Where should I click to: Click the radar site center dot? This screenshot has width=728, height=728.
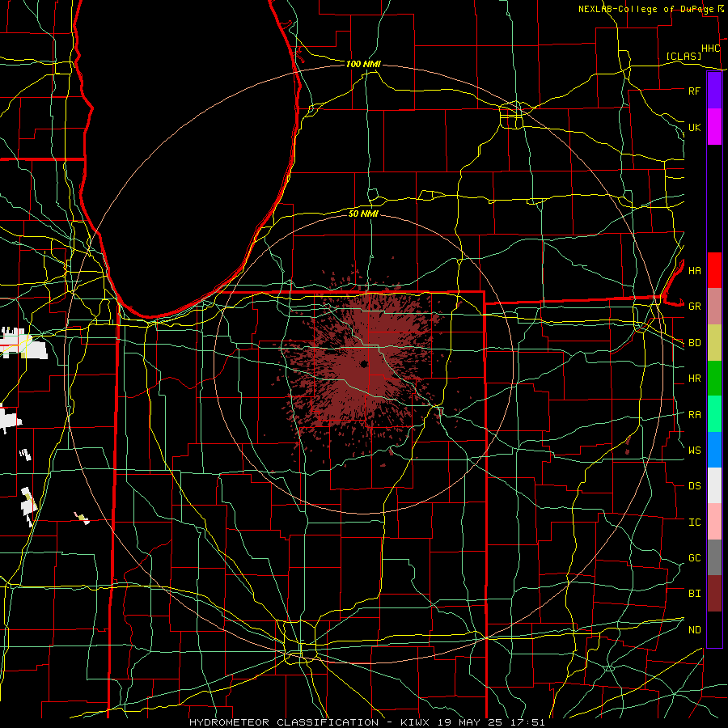[x=364, y=363]
